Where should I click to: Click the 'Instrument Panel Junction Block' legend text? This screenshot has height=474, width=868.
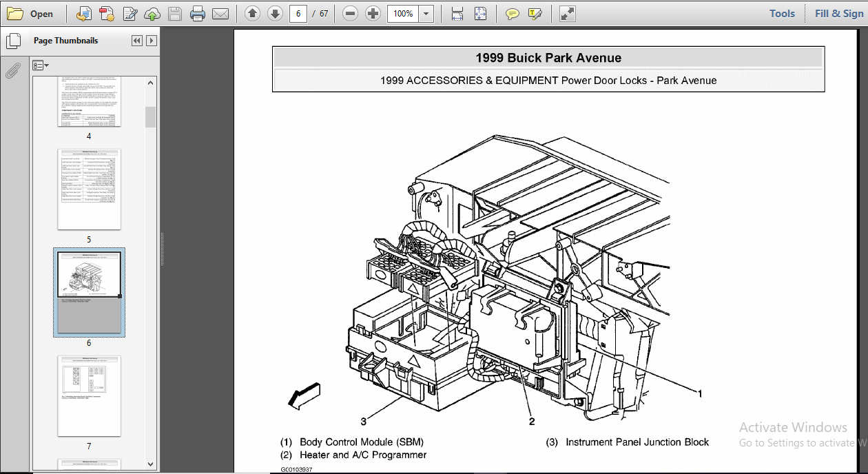(x=637, y=442)
